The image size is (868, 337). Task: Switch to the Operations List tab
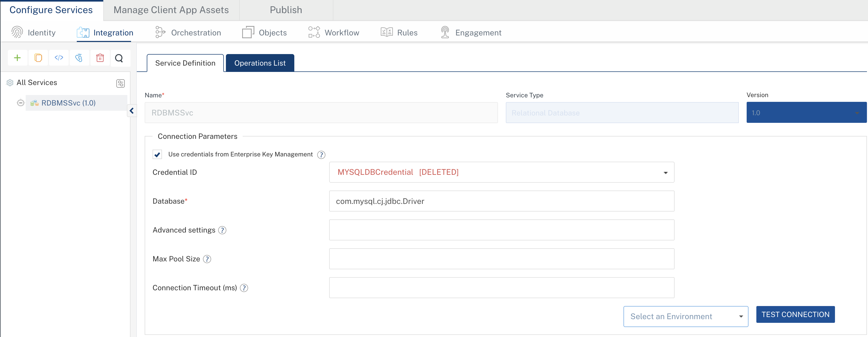[x=260, y=63]
